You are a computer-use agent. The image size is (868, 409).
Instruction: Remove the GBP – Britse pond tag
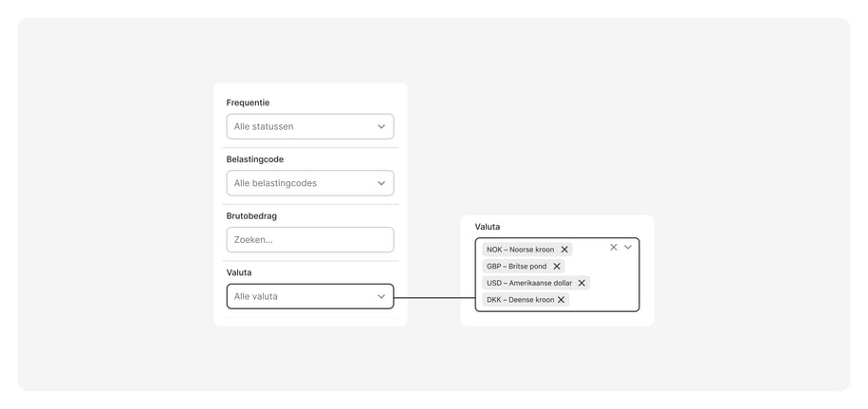coord(556,267)
